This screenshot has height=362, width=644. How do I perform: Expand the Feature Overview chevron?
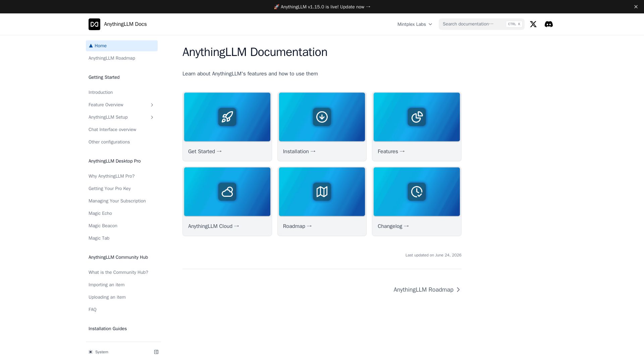coord(152,105)
